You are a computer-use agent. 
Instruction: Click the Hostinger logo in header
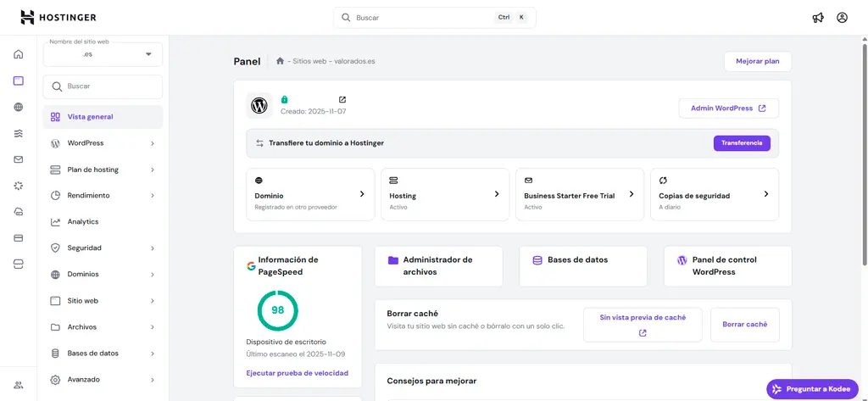58,17
